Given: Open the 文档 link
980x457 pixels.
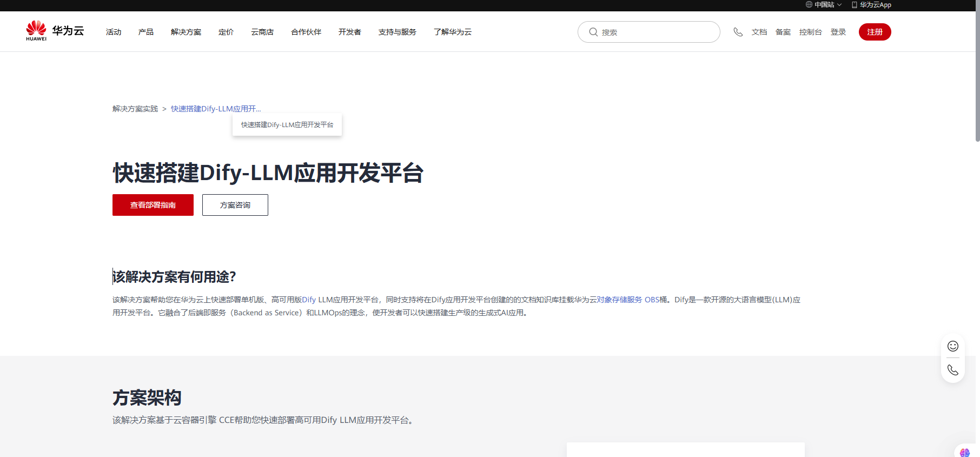Looking at the screenshot, I should pos(759,32).
